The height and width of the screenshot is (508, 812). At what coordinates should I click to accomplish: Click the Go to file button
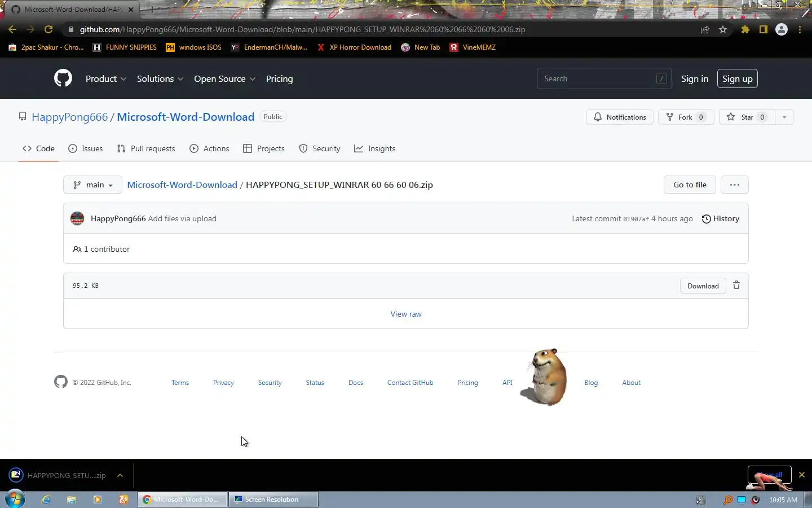[x=690, y=185]
